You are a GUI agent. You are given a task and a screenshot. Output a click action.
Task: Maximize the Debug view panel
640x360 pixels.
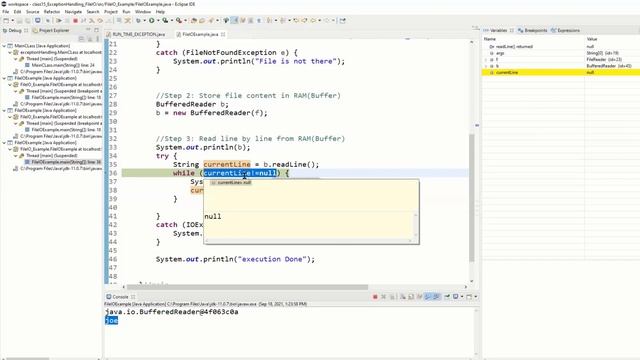[x=96, y=30]
